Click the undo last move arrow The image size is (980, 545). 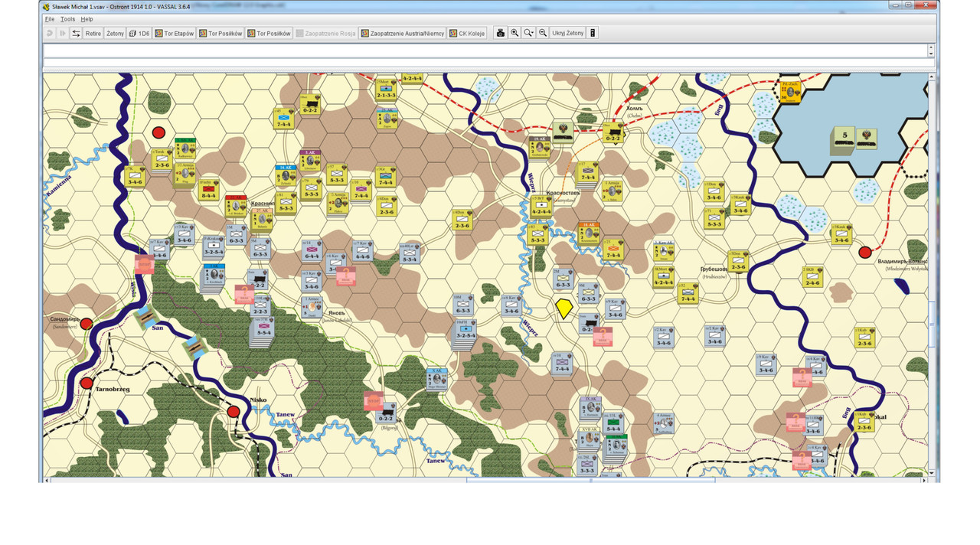[50, 34]
